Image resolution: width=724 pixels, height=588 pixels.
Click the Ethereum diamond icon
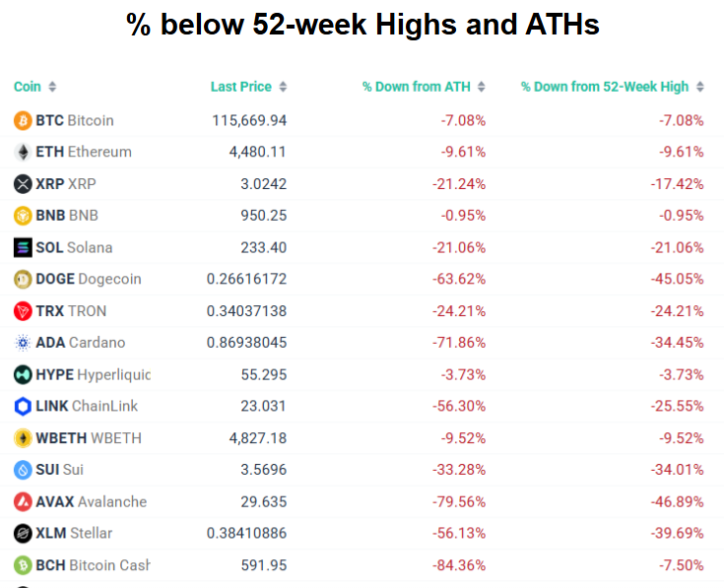23,152
